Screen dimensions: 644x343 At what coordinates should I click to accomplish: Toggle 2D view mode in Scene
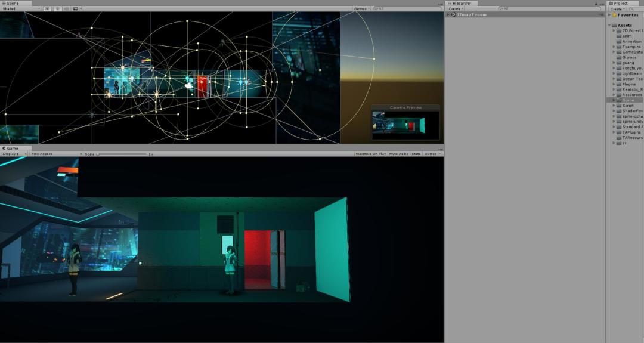click(x=47, y=9)
